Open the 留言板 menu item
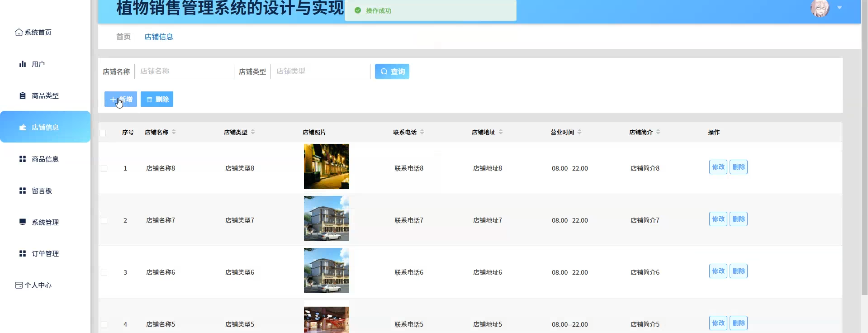Viewport: 868px width, 333px height. [x=45, y=190]
